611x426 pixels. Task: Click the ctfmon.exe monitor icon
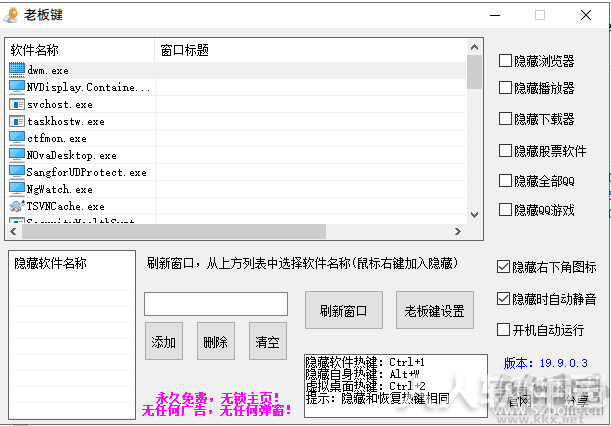click(17, 138)
